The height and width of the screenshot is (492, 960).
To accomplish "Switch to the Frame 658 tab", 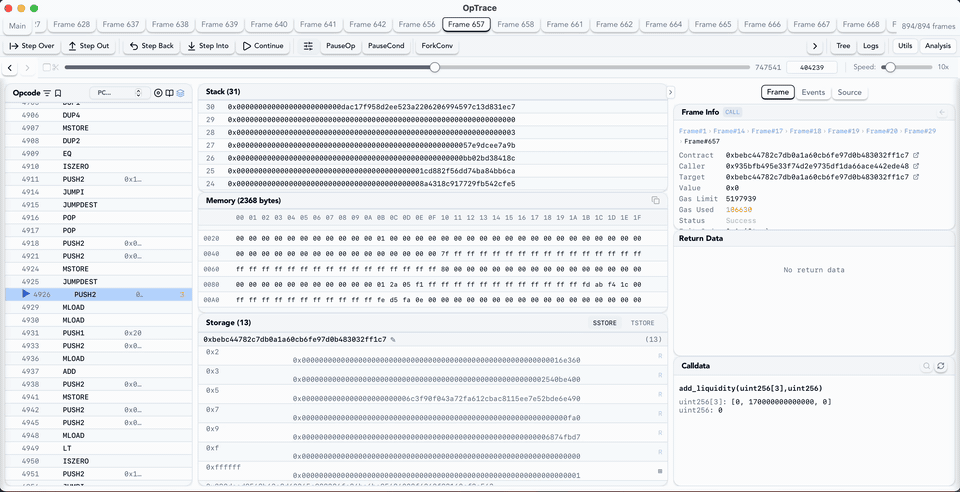I will 516,24.
